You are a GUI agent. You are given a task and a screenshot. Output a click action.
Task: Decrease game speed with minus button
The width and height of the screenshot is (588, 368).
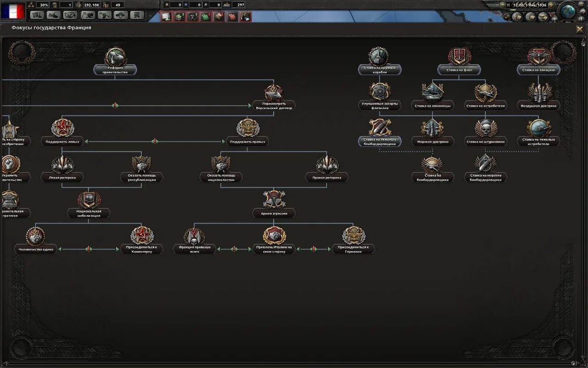point(503,5)
